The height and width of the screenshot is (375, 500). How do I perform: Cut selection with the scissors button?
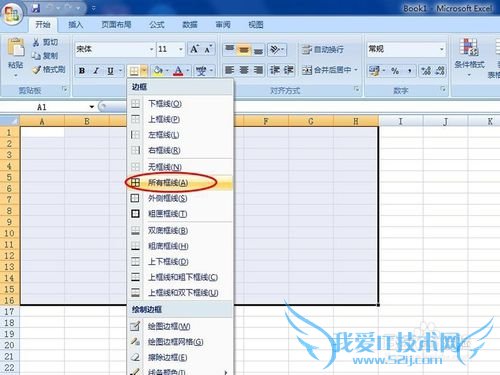coord(46,42)
